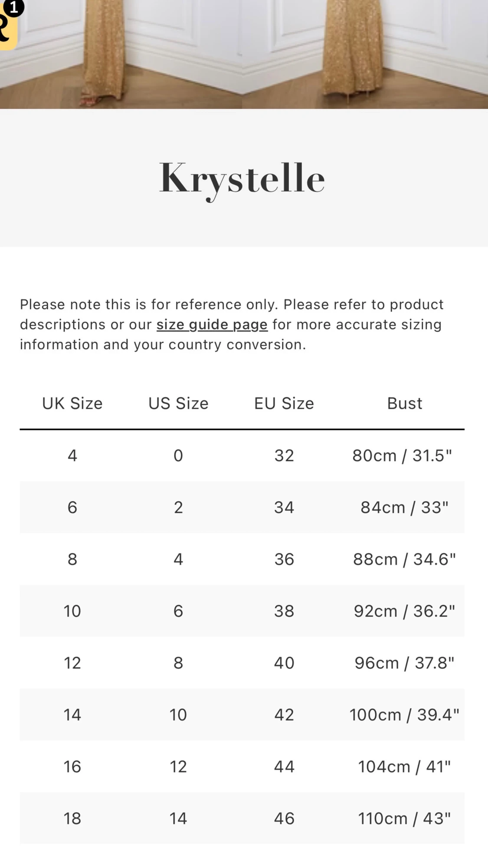Pick the 104cm / 41" bust value
488x868 pixels.
[x=404, y=767]
